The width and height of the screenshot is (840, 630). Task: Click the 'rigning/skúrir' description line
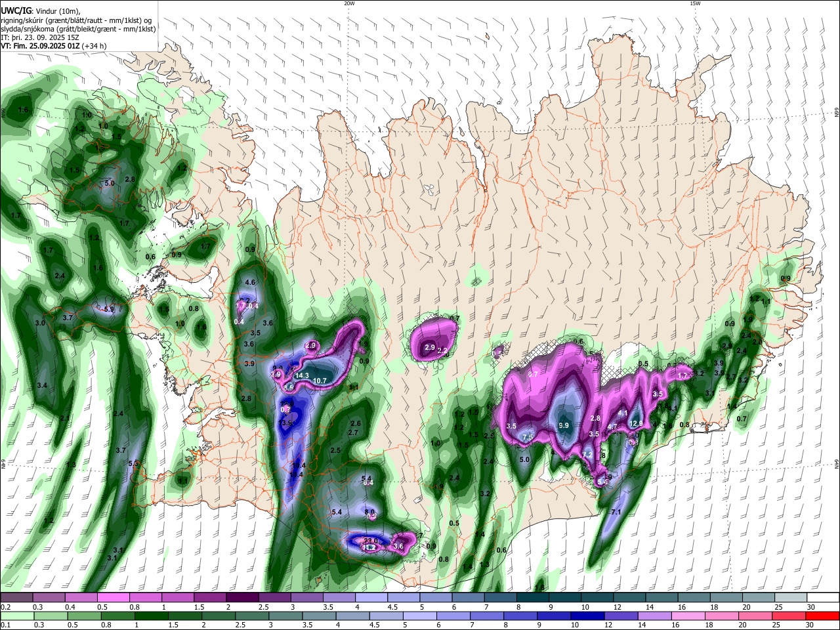click(77, 20)
